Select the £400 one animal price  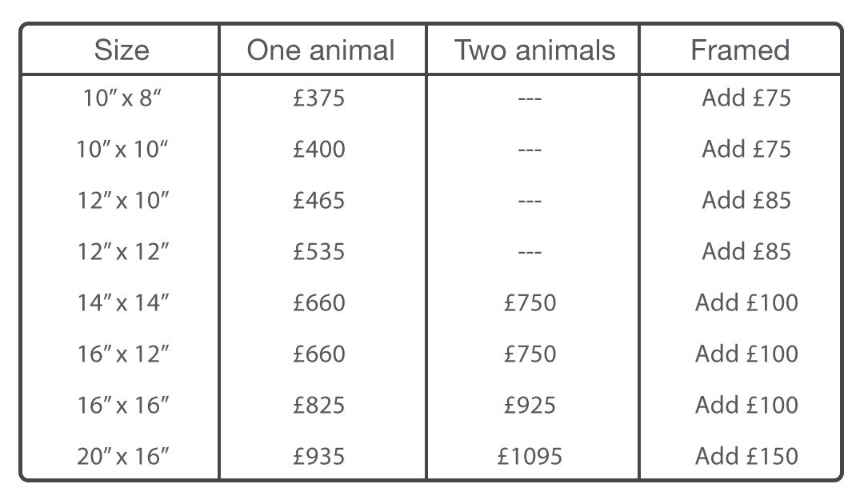318,150
